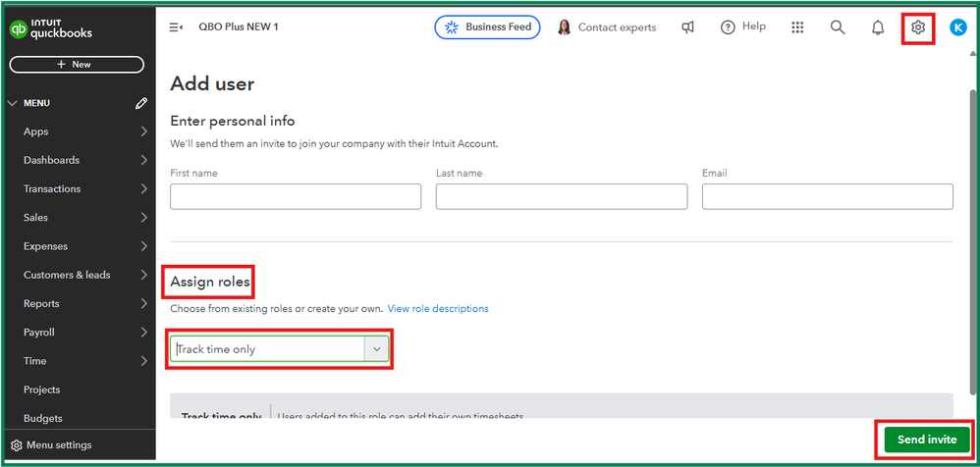This screenshot has height=467, width=980.
Task: Click the Enter personal info heading
Action: 233,121
